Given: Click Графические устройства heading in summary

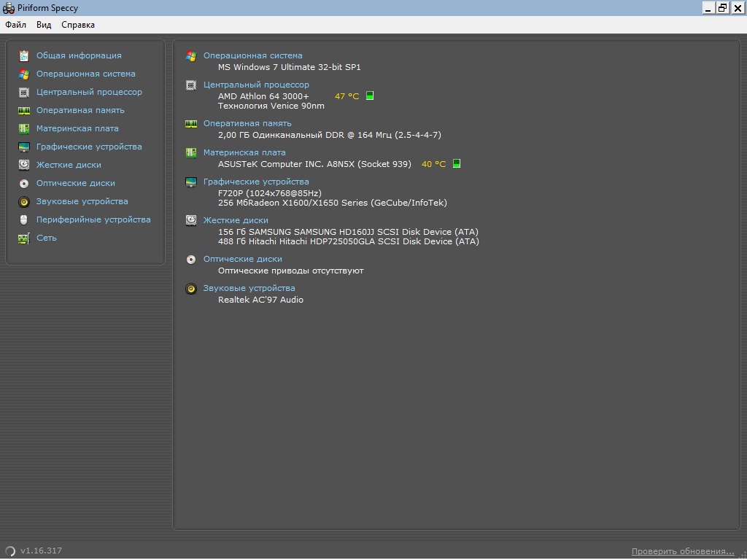Looking at the screenshot, I should click(x=256, y=182).
